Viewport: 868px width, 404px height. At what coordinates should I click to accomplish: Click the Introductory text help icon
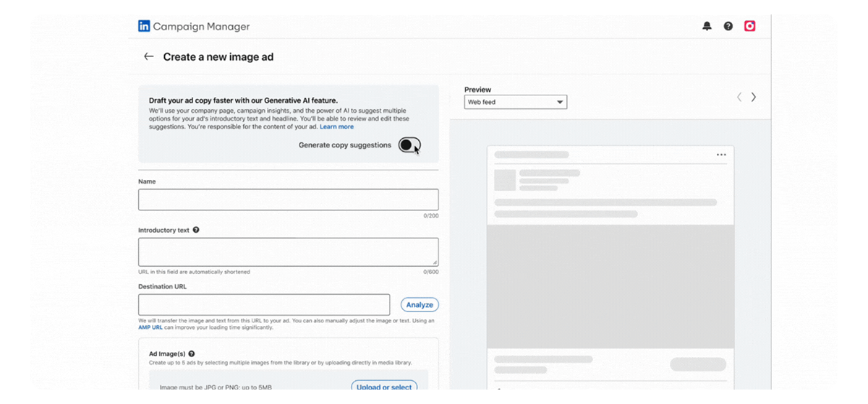(196, 230)
